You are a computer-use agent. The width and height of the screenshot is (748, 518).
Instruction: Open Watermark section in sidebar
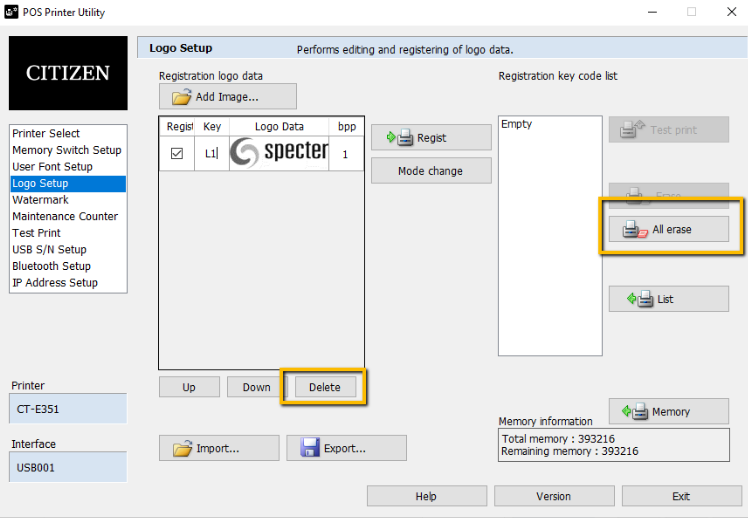[40, 200]
